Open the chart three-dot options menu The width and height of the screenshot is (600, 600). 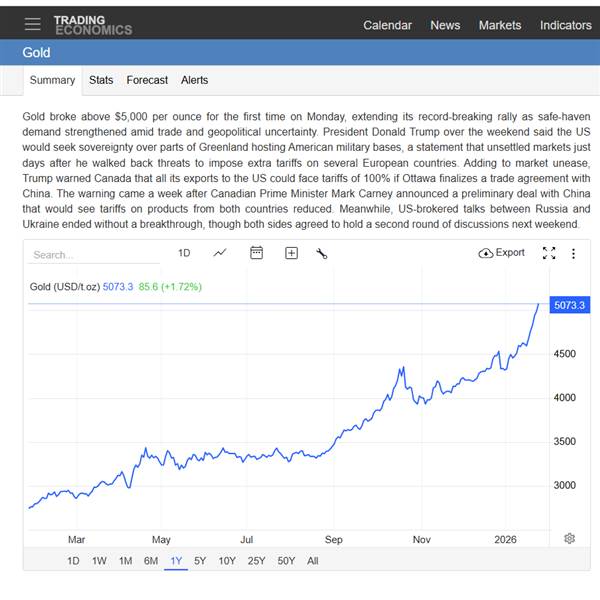point(573,253)
